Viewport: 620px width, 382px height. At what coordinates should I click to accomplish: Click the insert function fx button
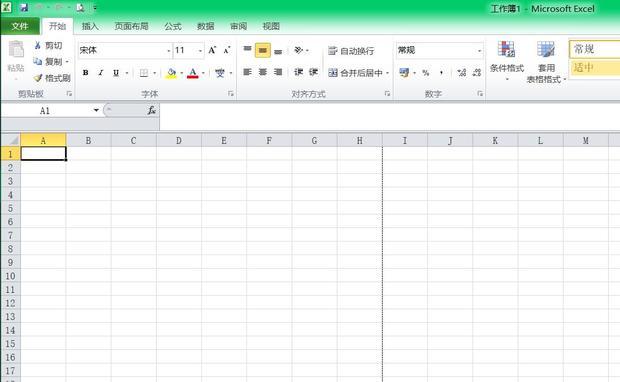[x=152, y=110]
